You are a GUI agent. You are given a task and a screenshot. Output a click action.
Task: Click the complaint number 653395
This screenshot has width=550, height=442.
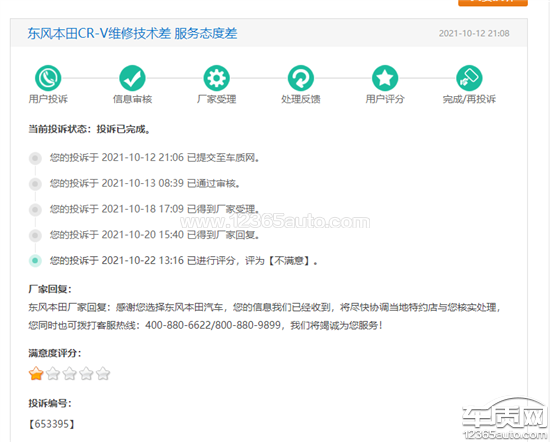(52, 424)
